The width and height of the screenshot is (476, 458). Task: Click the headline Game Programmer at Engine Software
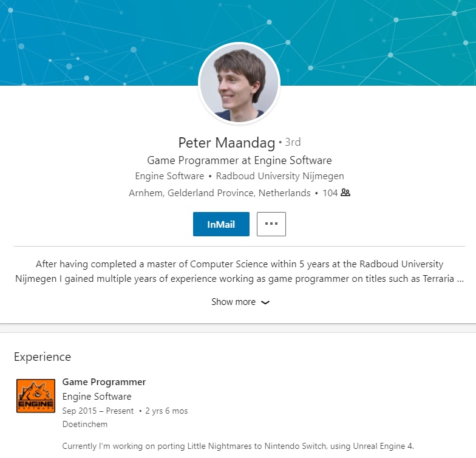239,160
